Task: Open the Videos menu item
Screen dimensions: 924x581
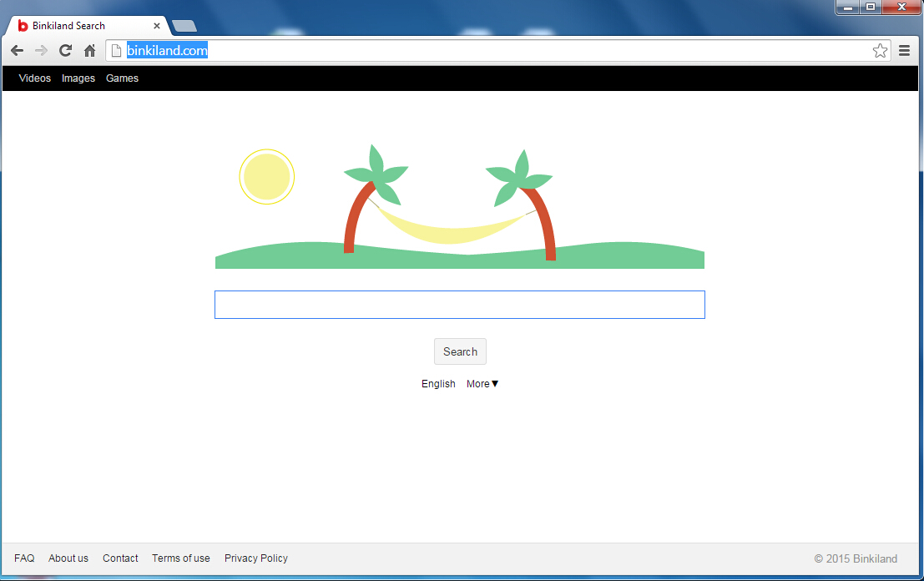Action: pyautogui.click(x=35, y=78)
